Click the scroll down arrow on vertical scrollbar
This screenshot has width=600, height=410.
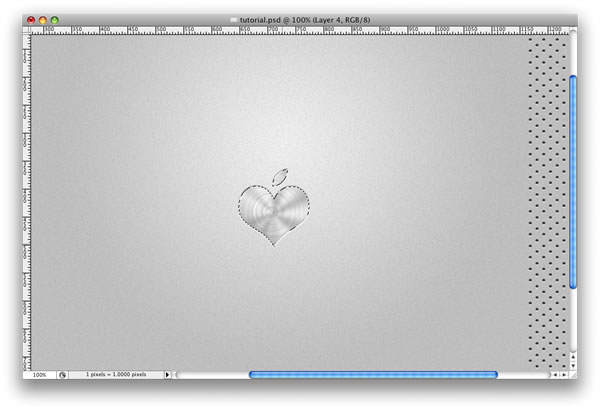(x=573, y=366)
